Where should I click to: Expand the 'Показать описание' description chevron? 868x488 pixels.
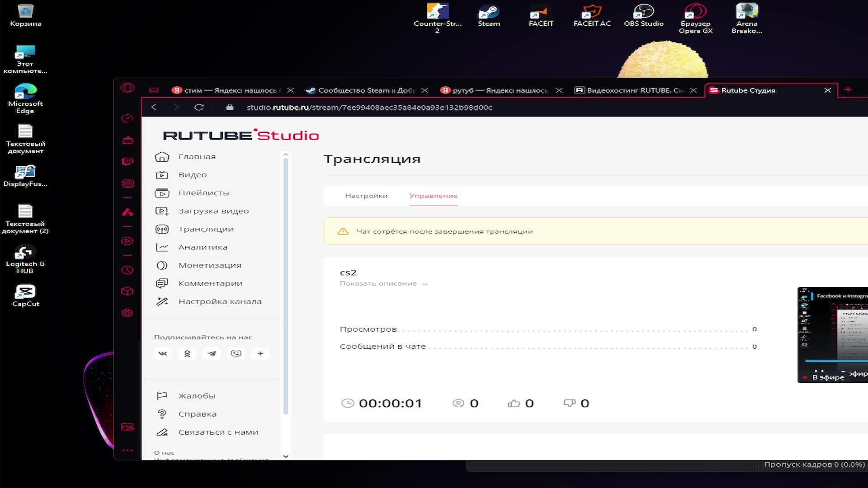(425, 284)
